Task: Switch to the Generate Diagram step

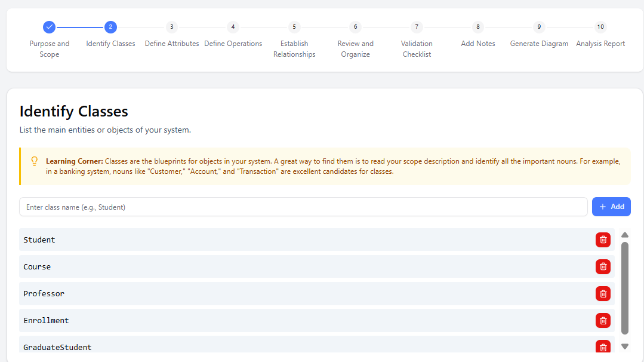Action: click(x=539, y=27)
